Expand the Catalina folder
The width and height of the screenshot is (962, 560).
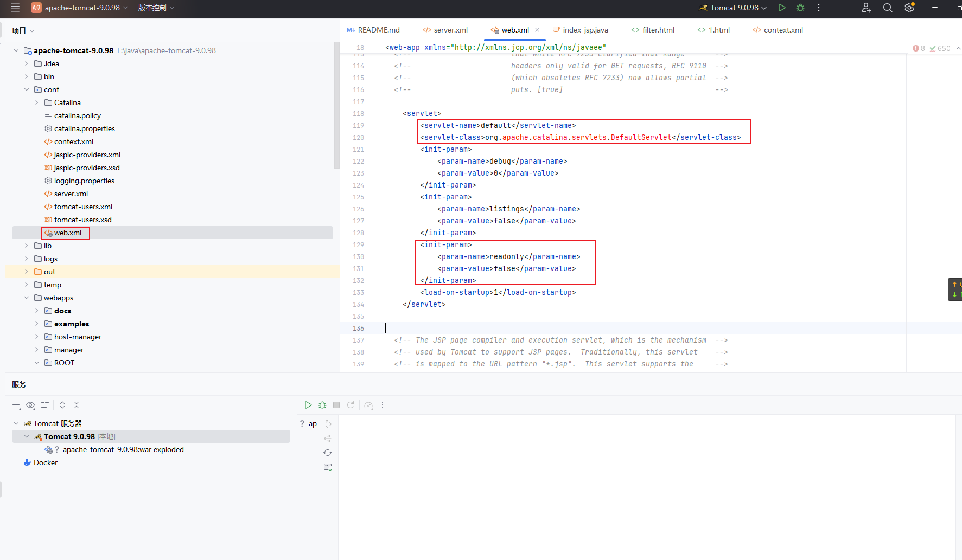[x=37, y=102]
